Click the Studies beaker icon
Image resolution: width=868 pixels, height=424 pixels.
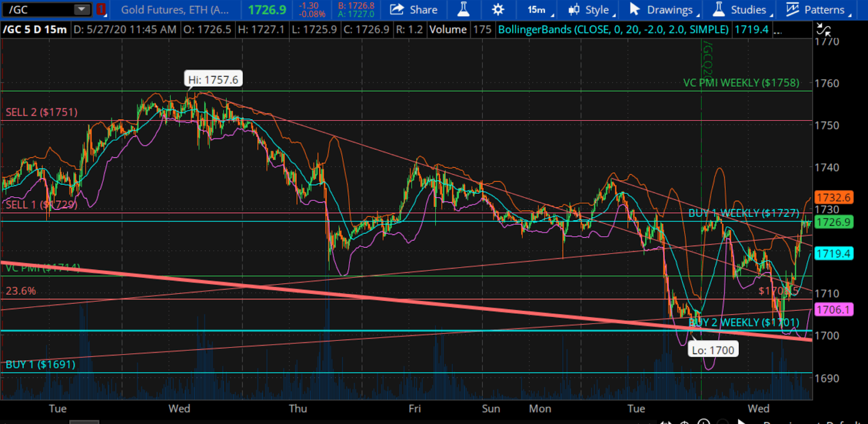[719, 9]
